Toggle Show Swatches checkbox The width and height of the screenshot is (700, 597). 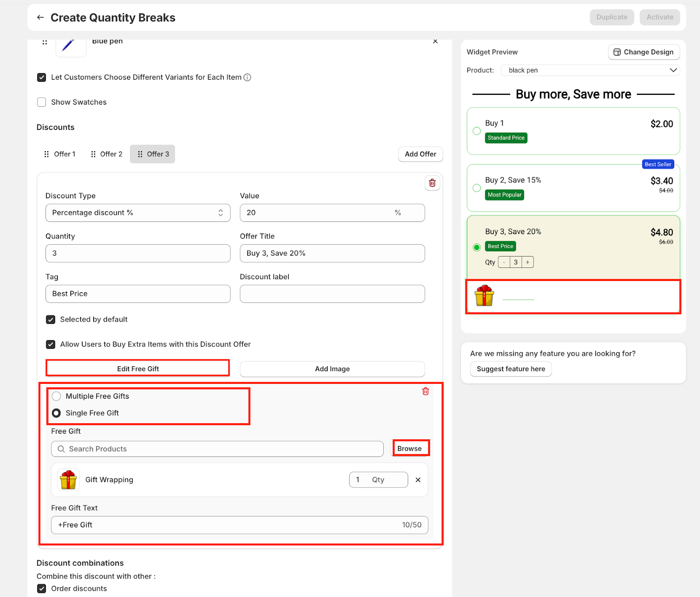point(42,102)
